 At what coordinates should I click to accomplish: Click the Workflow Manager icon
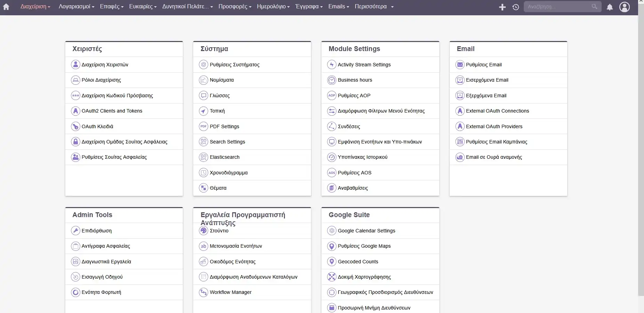pos(203,292)
